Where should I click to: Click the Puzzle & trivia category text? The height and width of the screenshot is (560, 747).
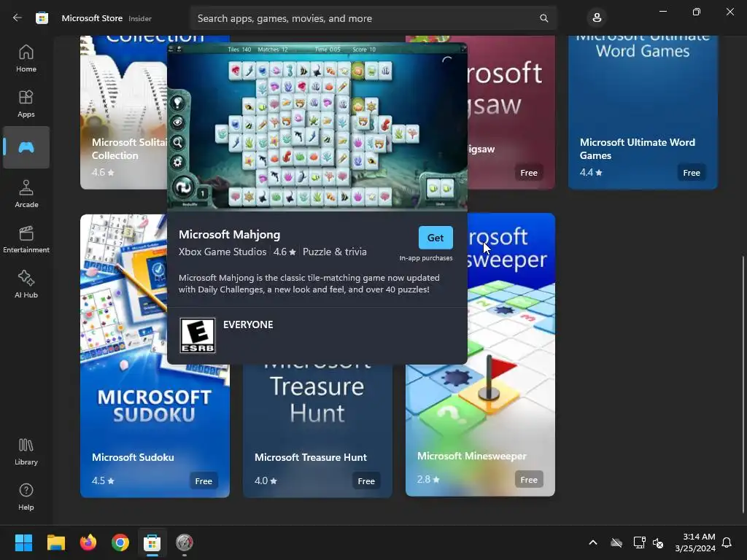(x=334, y=252)
